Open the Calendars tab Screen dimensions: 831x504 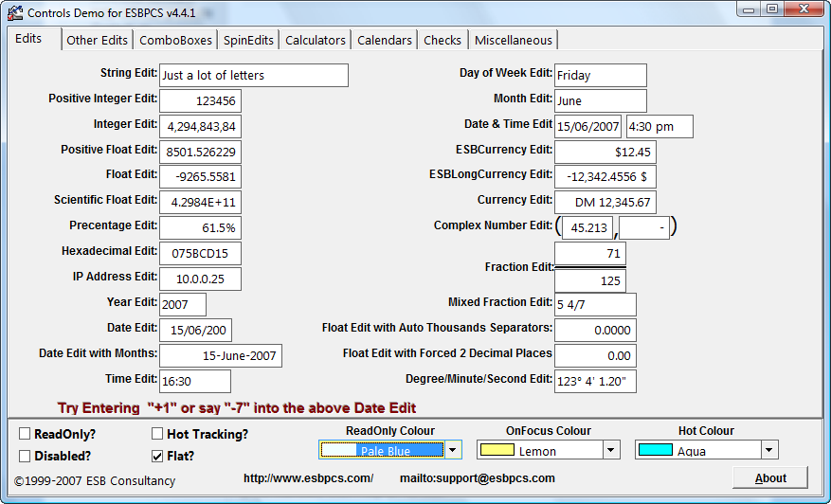pos(385,41)
